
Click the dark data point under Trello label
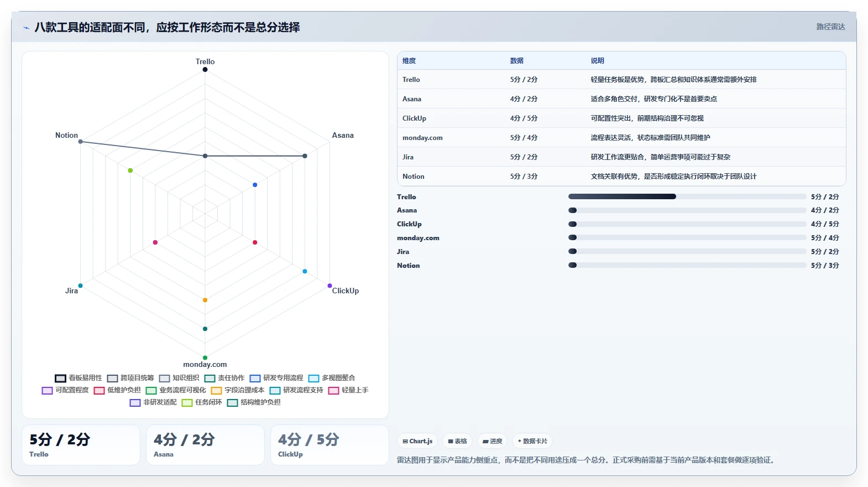(205, 69)
